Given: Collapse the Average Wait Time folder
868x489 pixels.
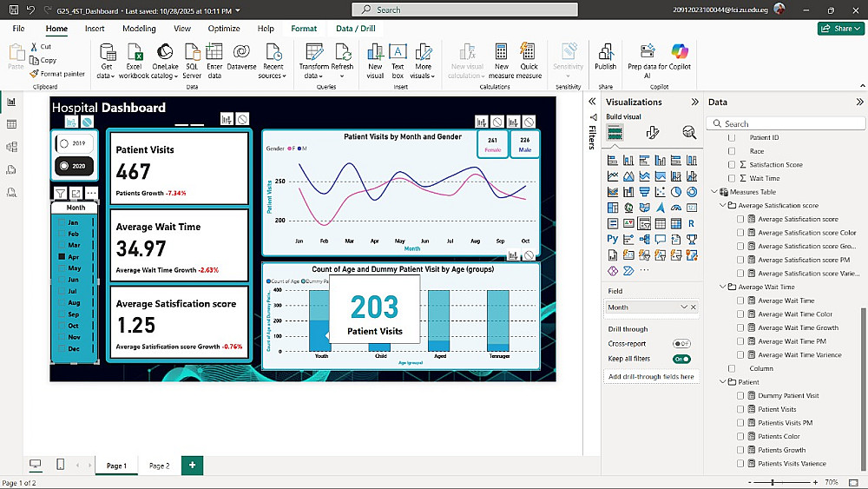Looking at the screenshot, I should point(722,287).
